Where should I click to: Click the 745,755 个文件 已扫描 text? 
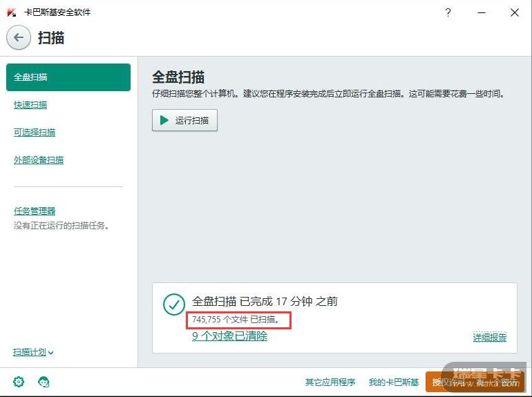236,320
